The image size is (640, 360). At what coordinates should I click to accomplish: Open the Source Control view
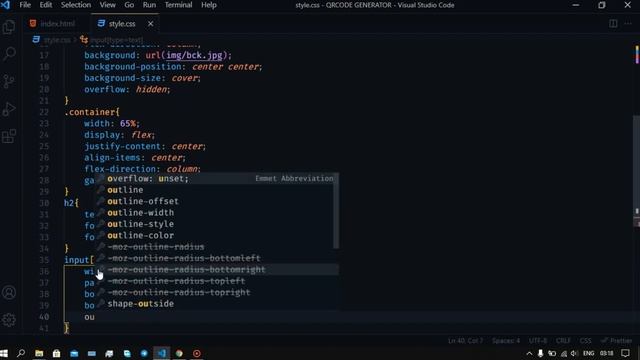(x=9, y=81)
